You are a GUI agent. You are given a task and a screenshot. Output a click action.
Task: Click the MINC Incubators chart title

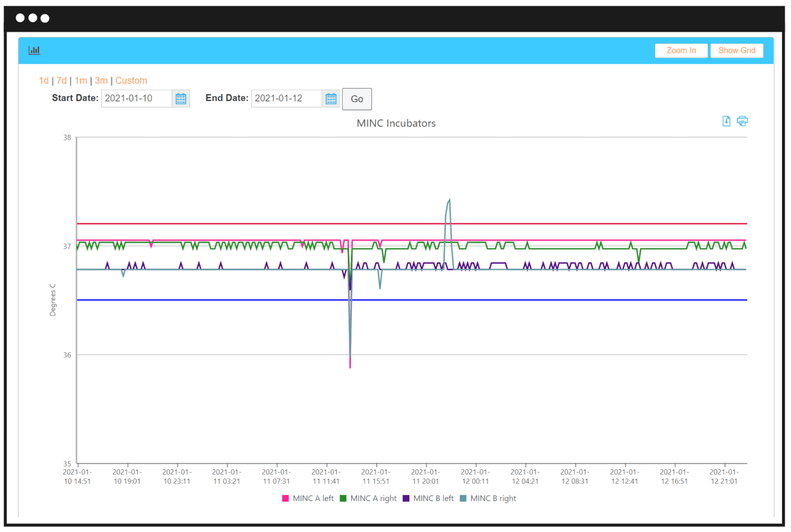coord(396,123)
